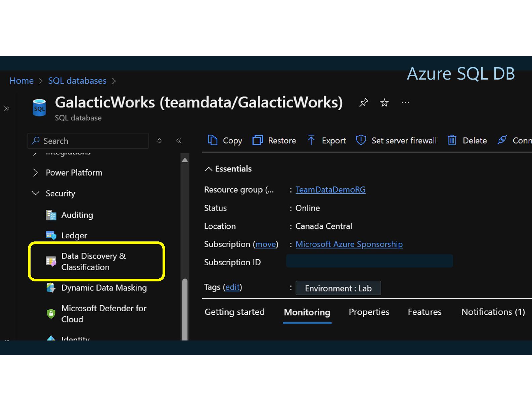The width and height of the screenshot is (532, 411).
Task: Go to Home breadcrumb
Action: (21, 81)
